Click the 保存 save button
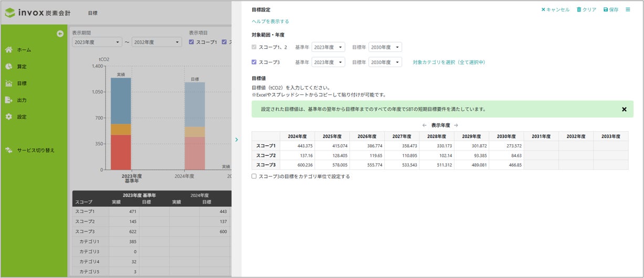Viewport: 644px width, 278px height. (611, 9)
